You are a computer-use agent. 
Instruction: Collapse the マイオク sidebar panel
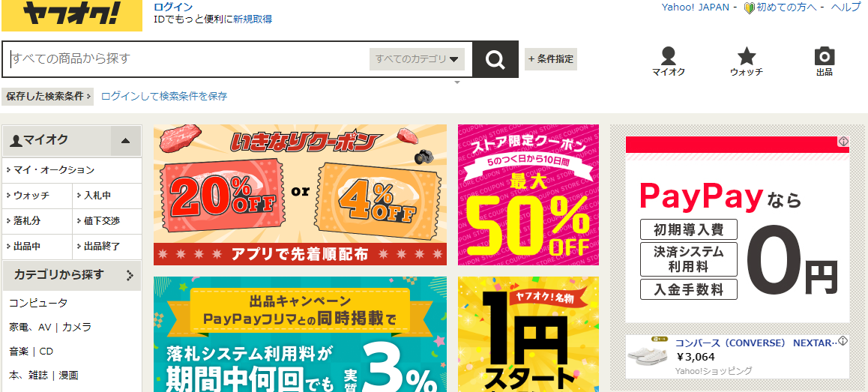(x=126, y=141)
